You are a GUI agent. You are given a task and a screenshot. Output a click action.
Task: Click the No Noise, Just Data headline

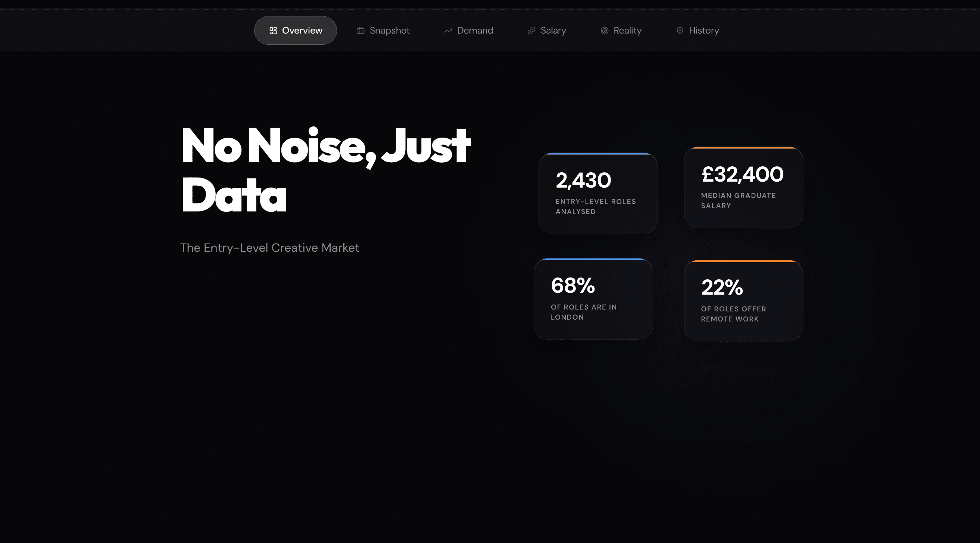point(326,170)
